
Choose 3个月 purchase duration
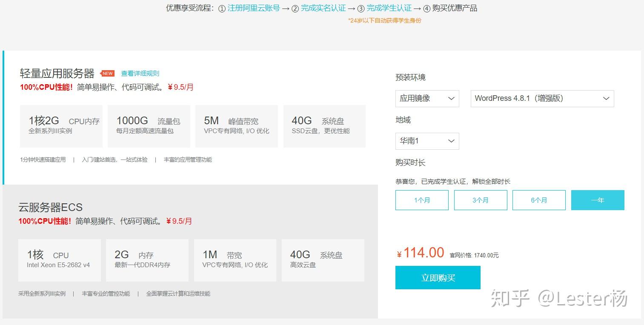pos(481,200)
